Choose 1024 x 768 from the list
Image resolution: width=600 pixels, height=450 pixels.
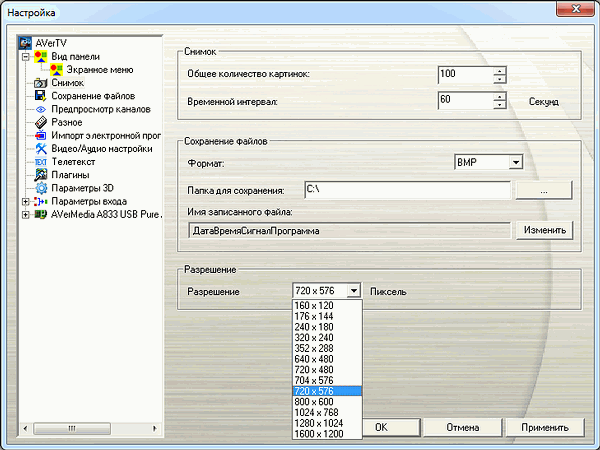(327, 412)
